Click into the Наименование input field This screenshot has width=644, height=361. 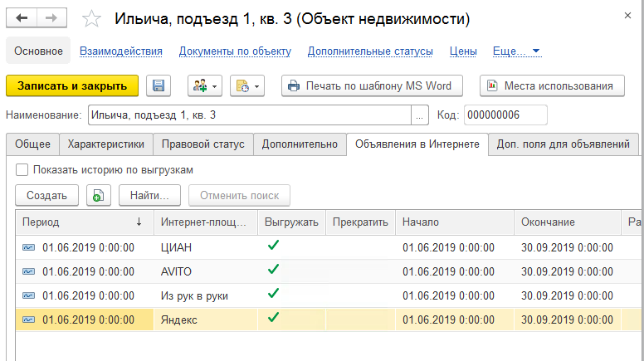250,115
